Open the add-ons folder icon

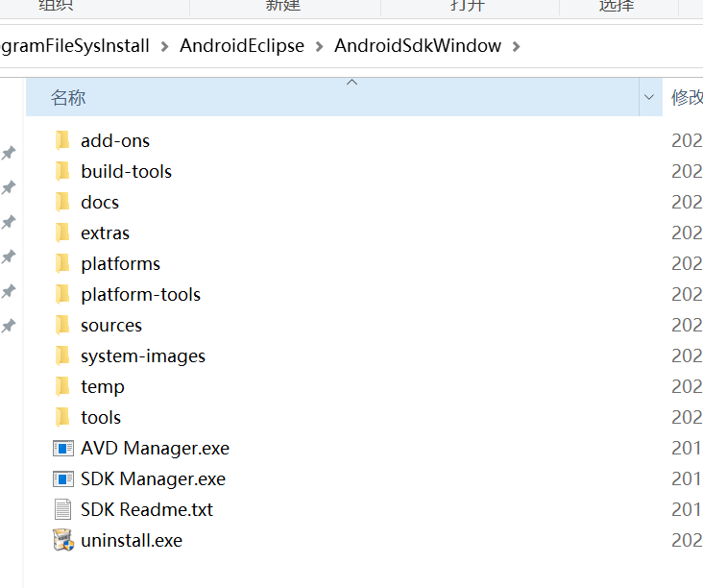tap(62, 140)
